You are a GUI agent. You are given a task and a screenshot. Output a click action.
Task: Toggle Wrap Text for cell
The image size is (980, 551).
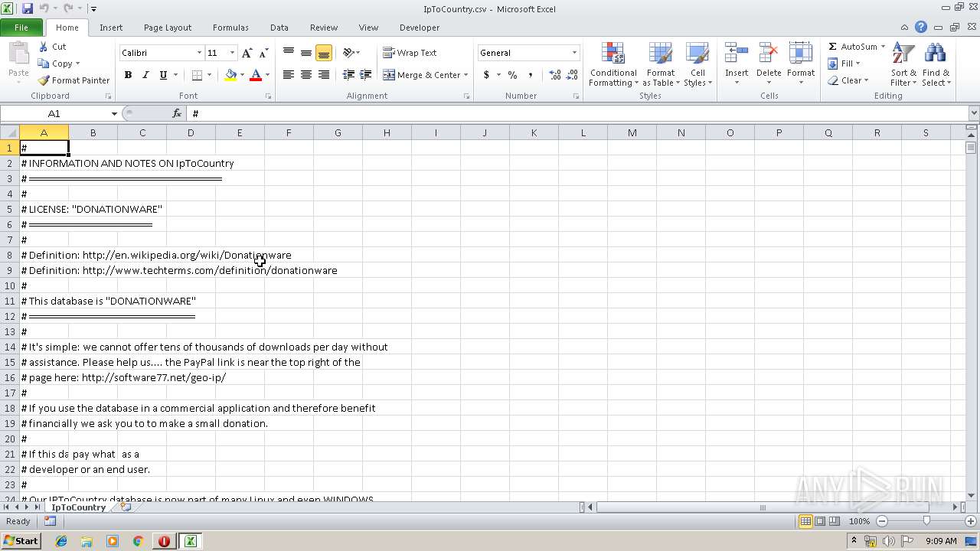410,53
